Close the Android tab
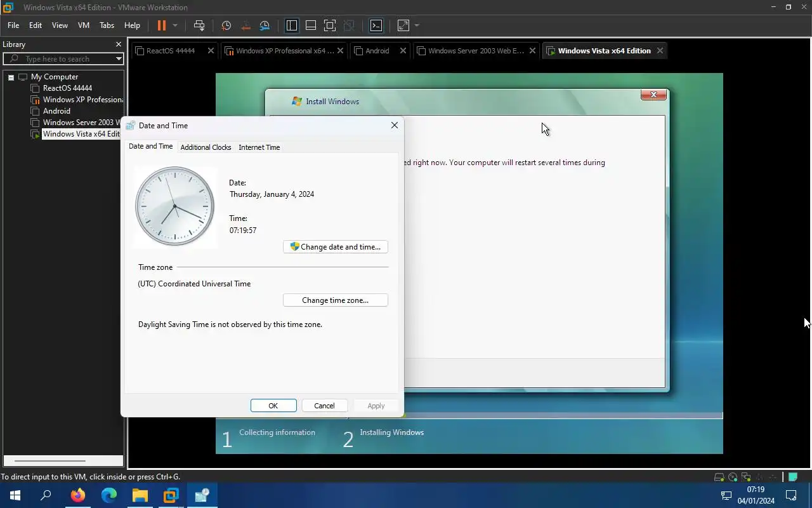 pos(403,51)
